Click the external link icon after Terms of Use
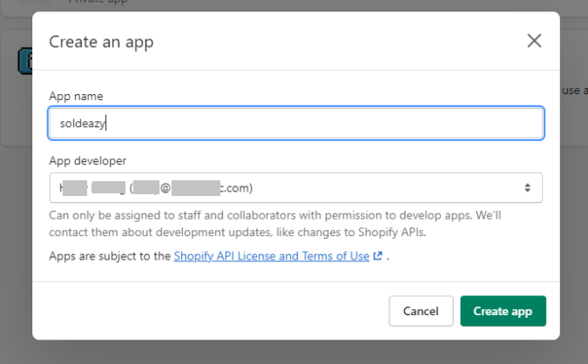Screen dimensions: 588x364 (x=378, y=256)
